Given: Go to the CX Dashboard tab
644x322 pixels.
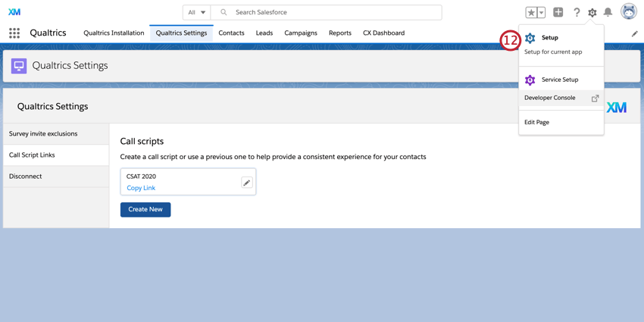Looking at the screenshot, I should click(x=383, y=33).
